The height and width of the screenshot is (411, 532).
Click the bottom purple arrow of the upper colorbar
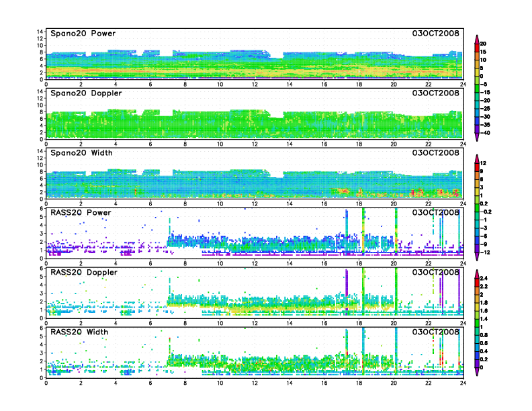tap(478, 137)
